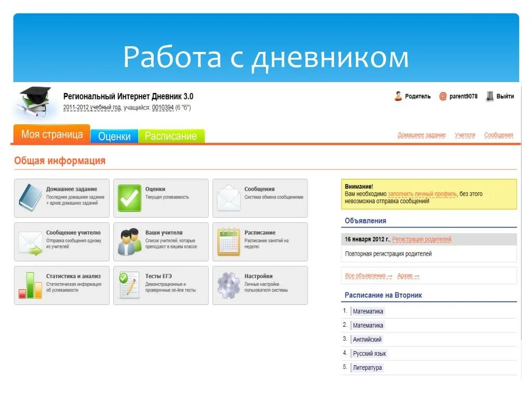Click envelope with arrow Сообщение учителю icon

click(31, 242)
